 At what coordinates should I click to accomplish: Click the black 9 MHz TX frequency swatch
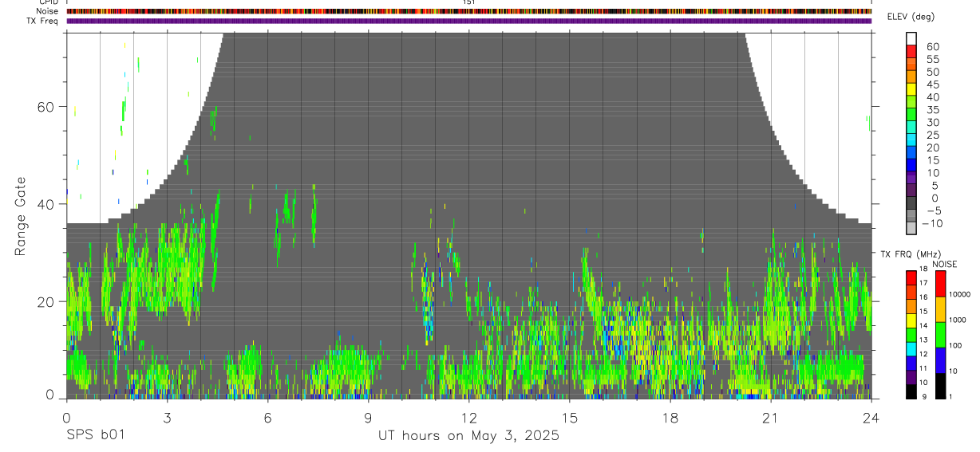click(911, 391)
